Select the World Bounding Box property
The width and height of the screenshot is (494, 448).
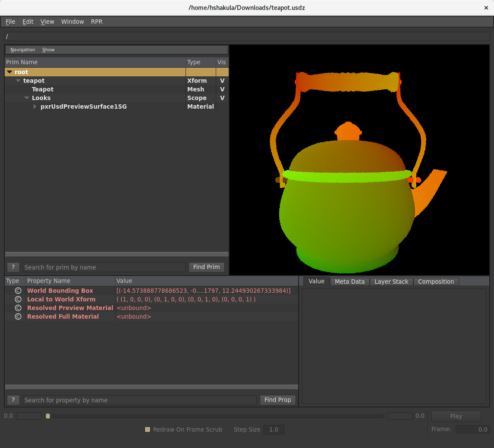pos(60,291)
